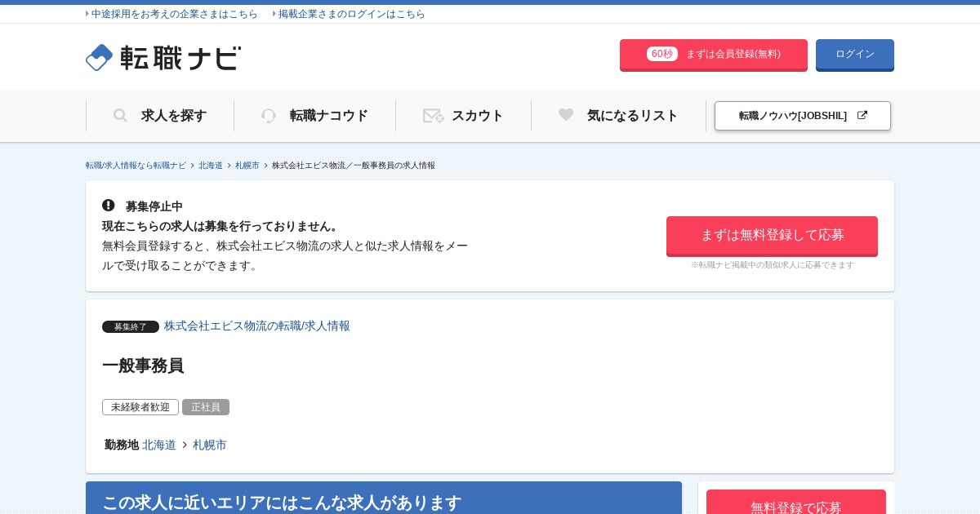The image size is (980, 514).
Task: Click breadcrumb link 北海道
Action: click(x=211, y=166)
